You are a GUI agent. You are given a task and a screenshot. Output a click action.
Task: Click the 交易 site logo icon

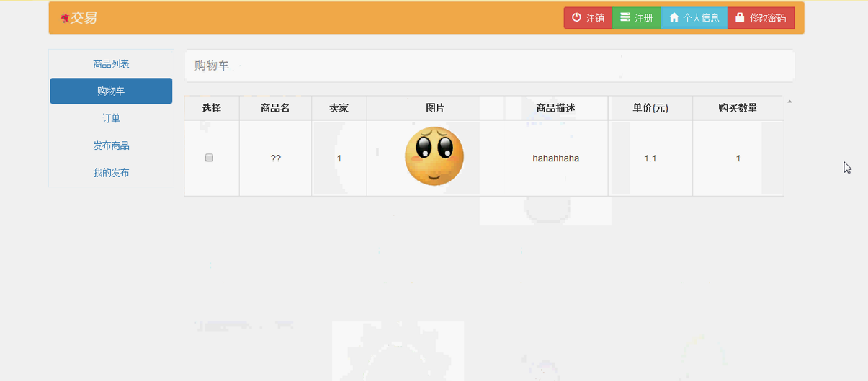pyautogui.click(x=65, y=18)
